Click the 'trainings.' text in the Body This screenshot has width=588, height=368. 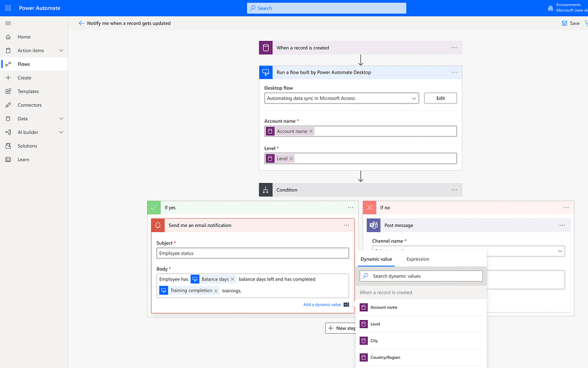click(232, 291)
